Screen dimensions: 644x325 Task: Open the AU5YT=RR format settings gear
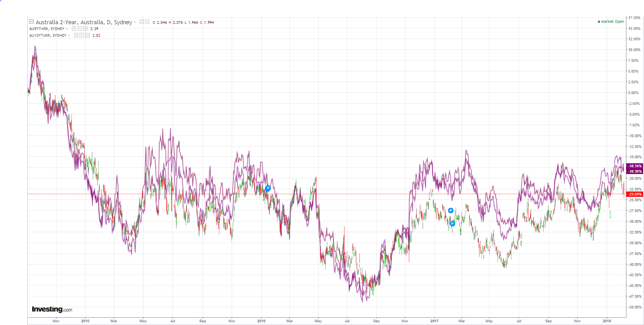tap(80, 29)
